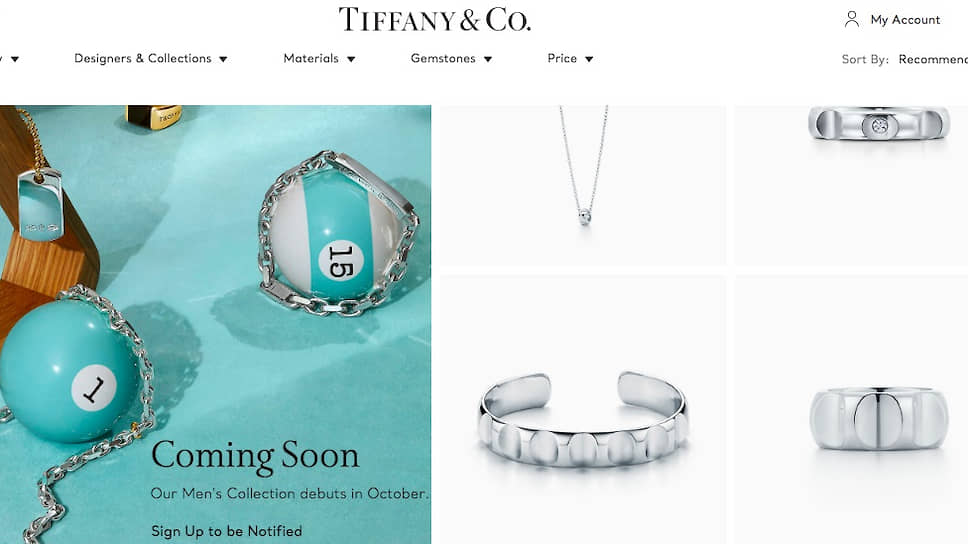
Task: Open the Sort By Recommended selector
Action: [933, 59]
